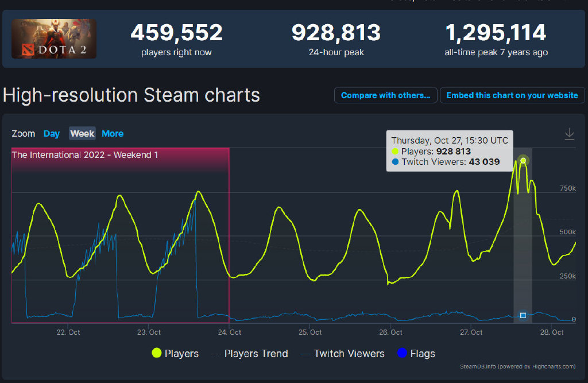The height and width of the screenshot is (383, 588).
Task: Click the blue Flags legend circle
Action: pyautogui.click(x=402, y=353)
